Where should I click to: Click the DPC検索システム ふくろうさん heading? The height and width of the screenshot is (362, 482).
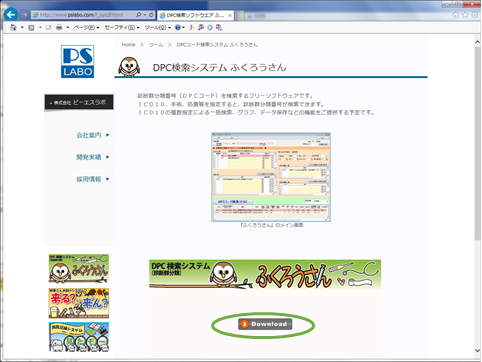coord(219,68)
